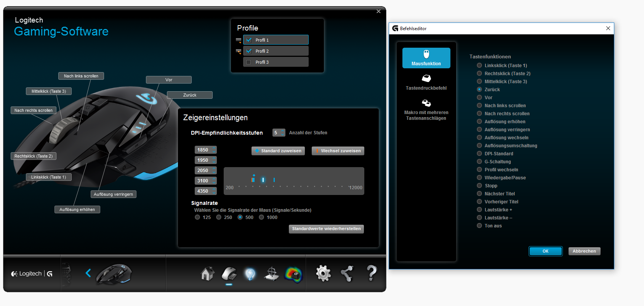Open the lighting settings bulb icon
The height and width of the screenshot is (306, 644).
coord(250,274)
